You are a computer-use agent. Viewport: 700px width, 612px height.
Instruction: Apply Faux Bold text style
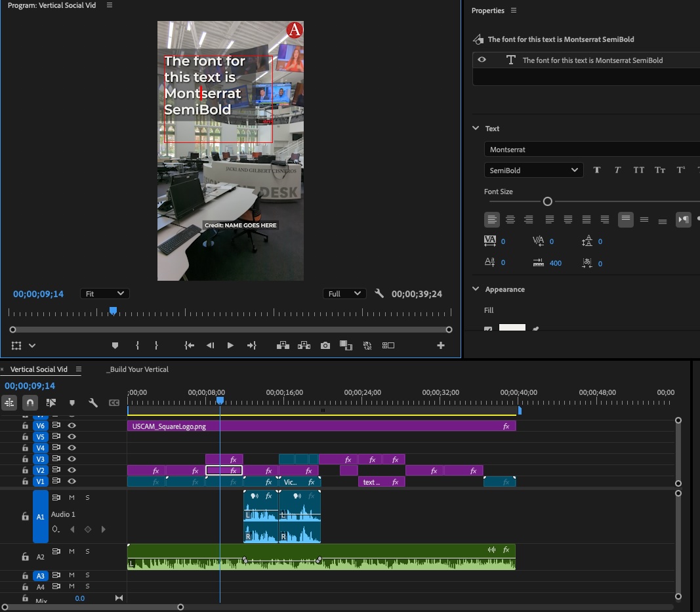[x=597, y=170]
